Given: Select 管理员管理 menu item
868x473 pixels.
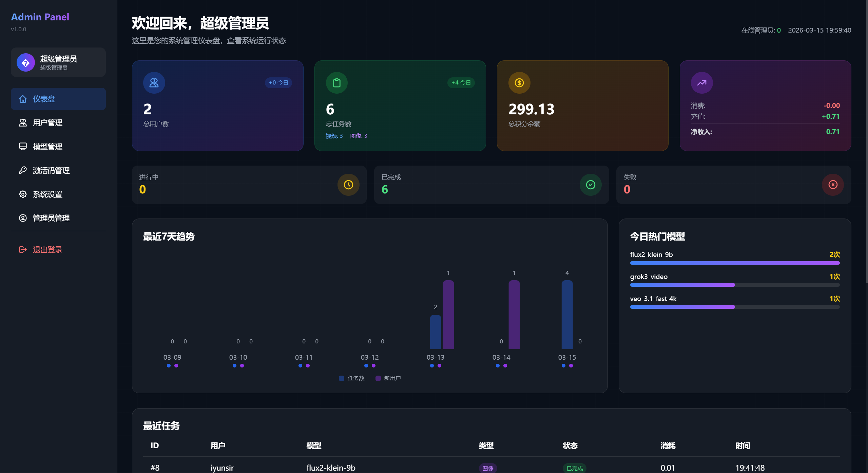Looking at the screenshot, I should [58, 218].
